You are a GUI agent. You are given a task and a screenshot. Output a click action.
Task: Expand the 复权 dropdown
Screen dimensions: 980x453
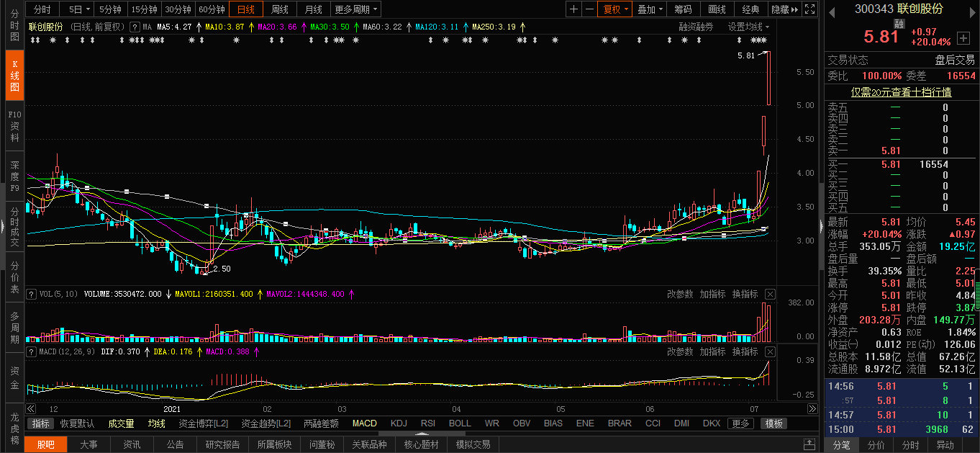click(616, 9)
